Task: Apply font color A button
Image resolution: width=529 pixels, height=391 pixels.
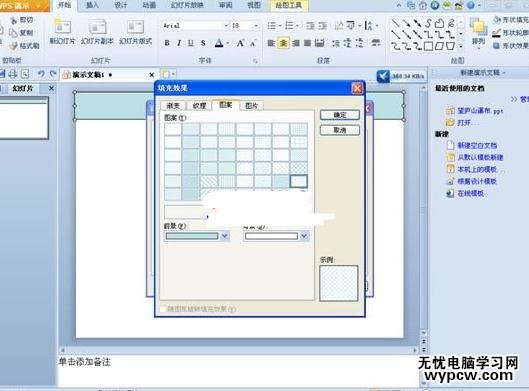Action: point(219,43)
